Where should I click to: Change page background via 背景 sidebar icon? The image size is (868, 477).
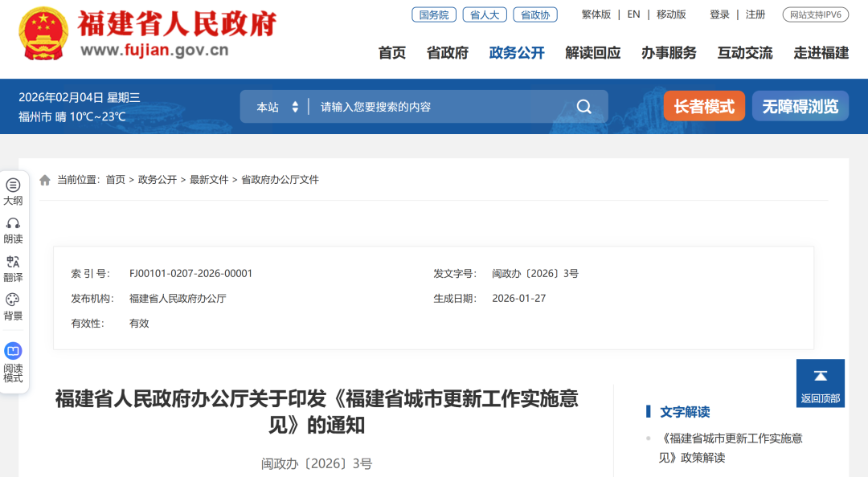tap(13, 307)
